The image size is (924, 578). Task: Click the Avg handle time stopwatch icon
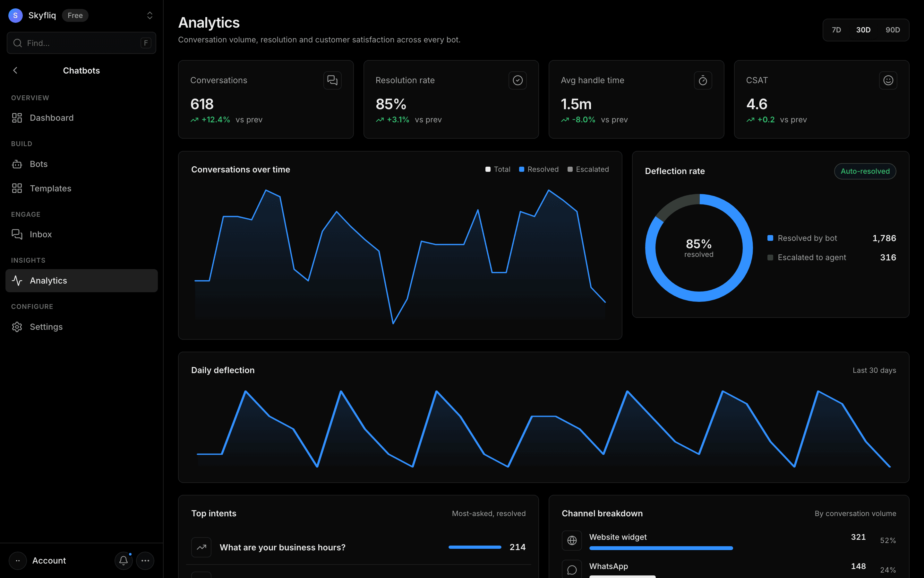tap(703, 80)
